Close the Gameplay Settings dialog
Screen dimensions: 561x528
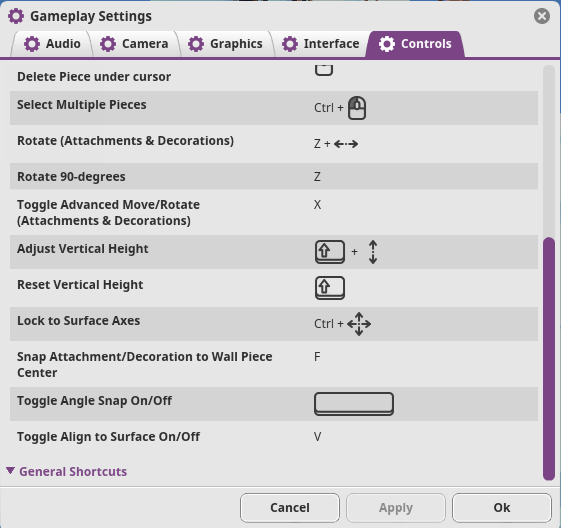click(x=542, y=16)
